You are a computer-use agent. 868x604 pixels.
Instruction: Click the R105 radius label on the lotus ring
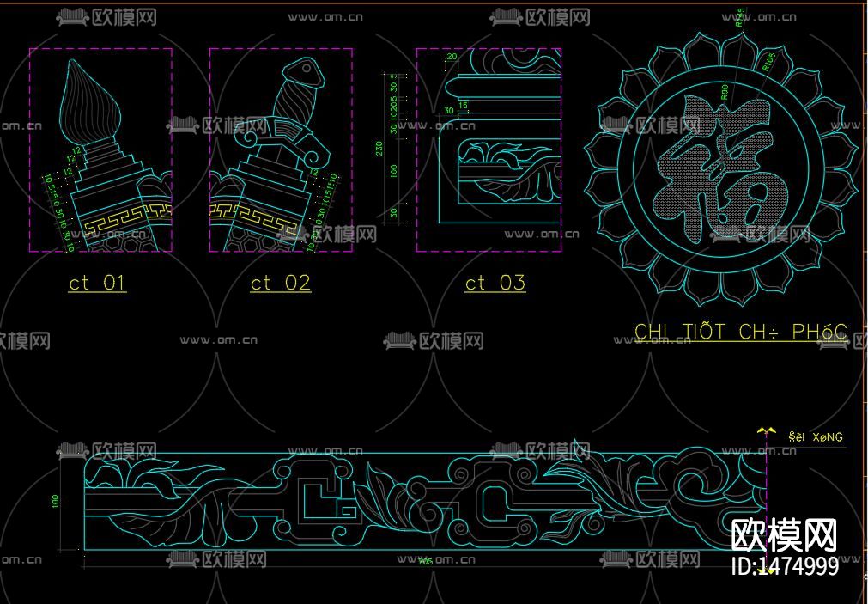pos(769,62)
